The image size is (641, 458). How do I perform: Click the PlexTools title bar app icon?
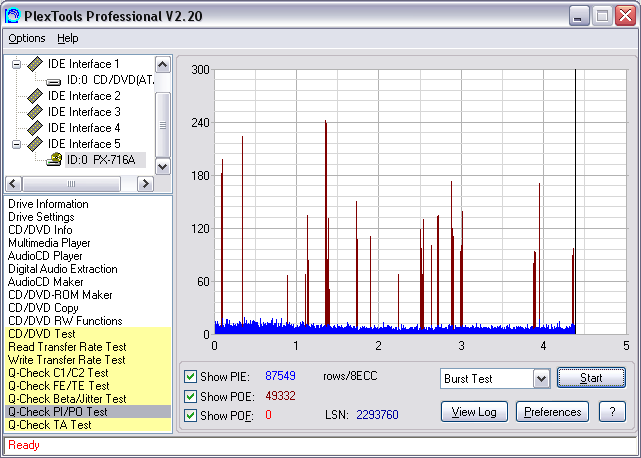(12, 16)
